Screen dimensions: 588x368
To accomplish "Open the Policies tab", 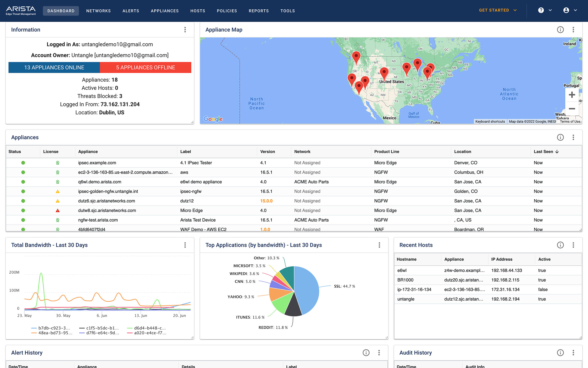I will point(227,11).
